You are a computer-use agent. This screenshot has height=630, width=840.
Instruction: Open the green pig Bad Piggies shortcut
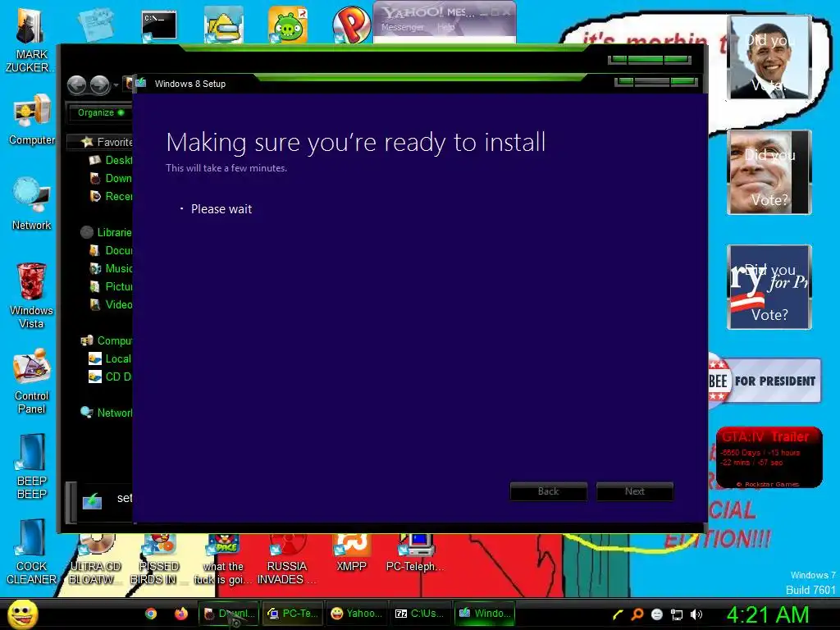tap(288, 25)
